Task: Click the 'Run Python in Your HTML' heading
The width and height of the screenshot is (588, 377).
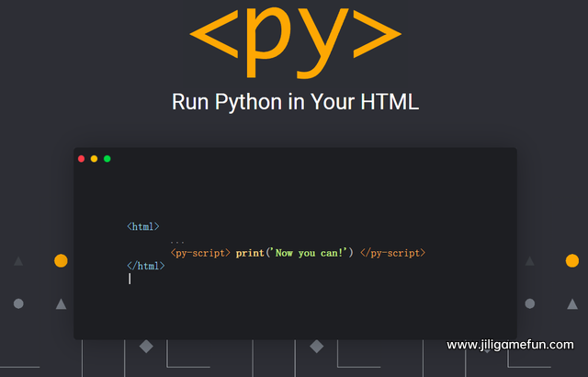Action: point(295,102)
